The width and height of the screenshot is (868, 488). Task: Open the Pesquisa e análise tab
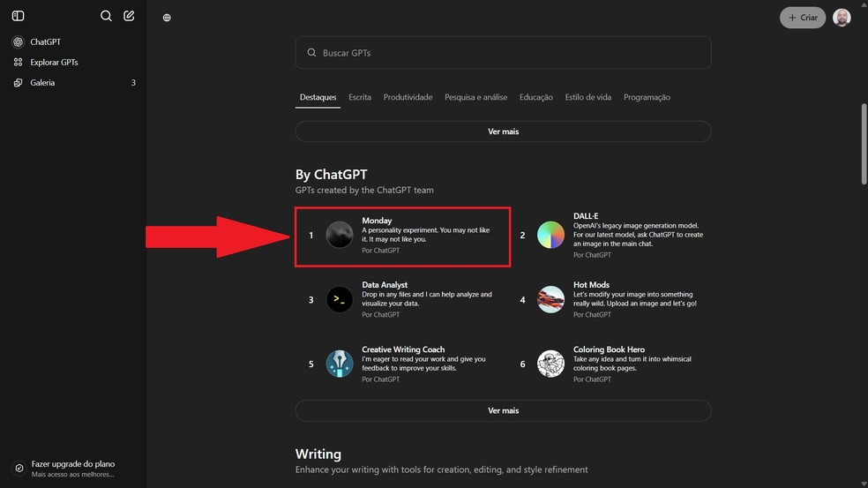click(x=475, y=97)
